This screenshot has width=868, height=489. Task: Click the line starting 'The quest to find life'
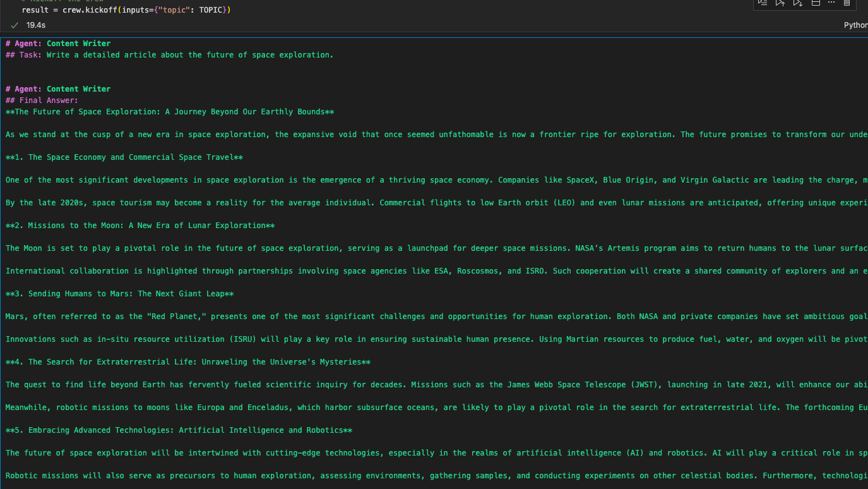pyautogui.click(x=437, y=385)
